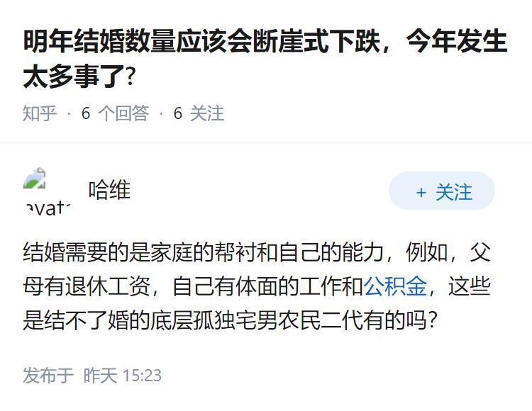Click the avatar alt text below the image icon
This screenshot has height=411, width=532.
click(48, 207)
